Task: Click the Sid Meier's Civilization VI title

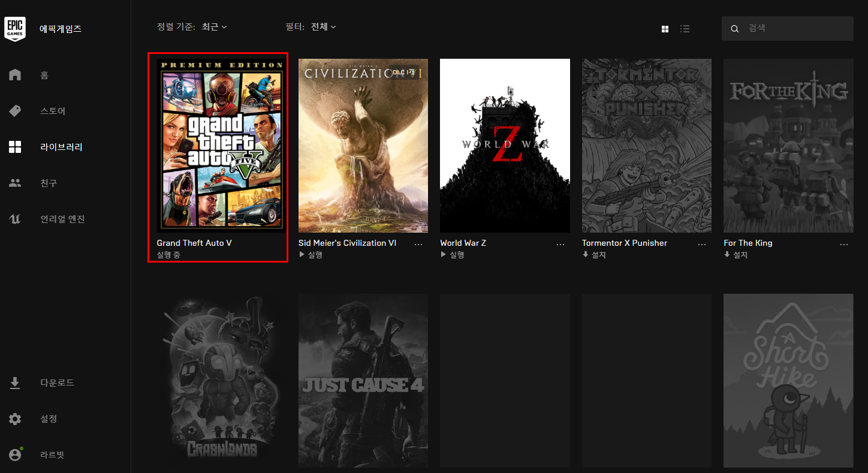Action: click(348, 243)
